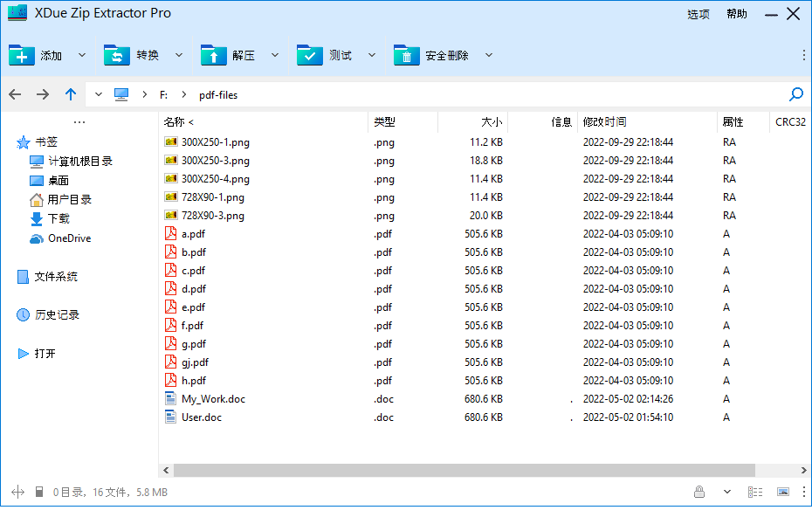Click the detailed list view icon in status bar
Viewport: 812px width, 524px height.
tap(755, 492)
